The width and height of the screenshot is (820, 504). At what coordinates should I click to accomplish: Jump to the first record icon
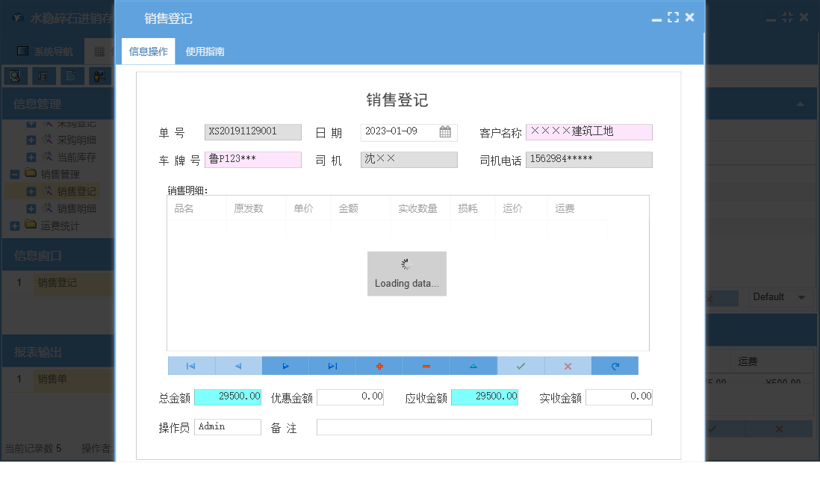[x=191, y=365]
